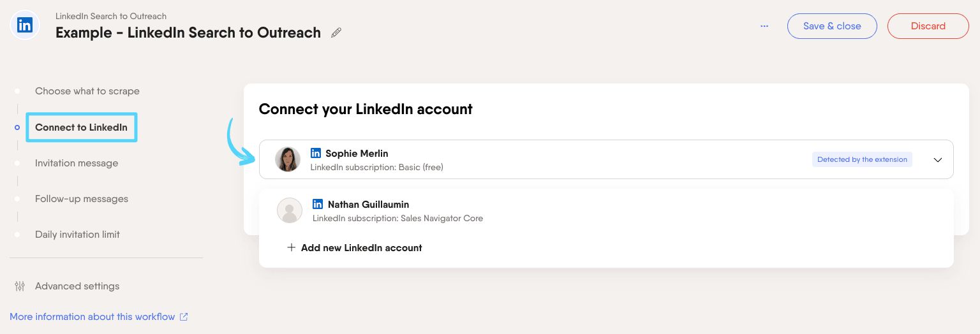
Task: Click Sophie Merlin profile photo
Action: pyautogui.click(x=288, y=159)
